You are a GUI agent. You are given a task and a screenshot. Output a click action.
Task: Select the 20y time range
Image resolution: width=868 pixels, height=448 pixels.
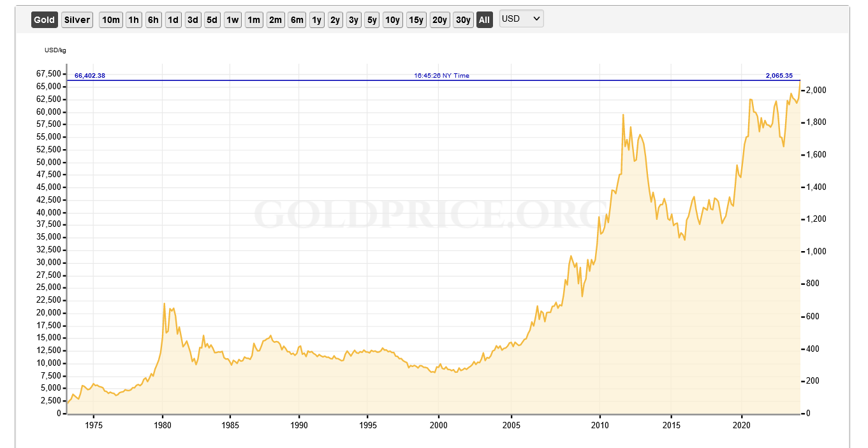pyautogui.click(x=439, y=20)
